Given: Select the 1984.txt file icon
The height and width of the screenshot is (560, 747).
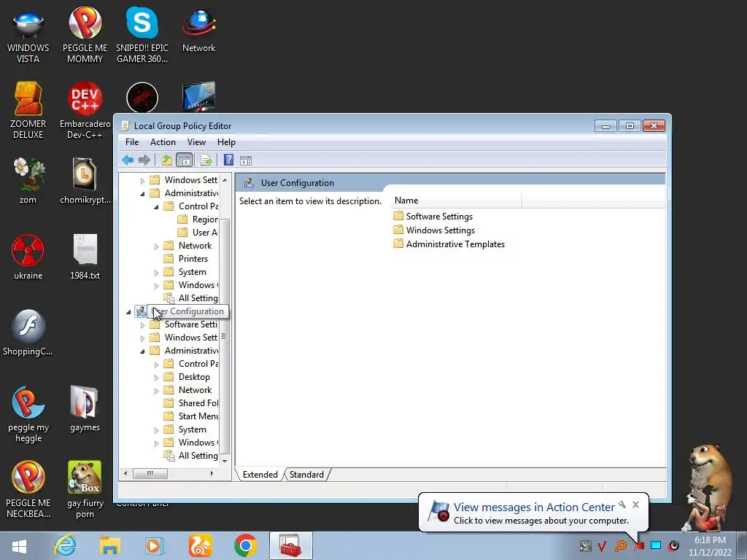Looking at the screenshot, I should click(x=85, y=257).
